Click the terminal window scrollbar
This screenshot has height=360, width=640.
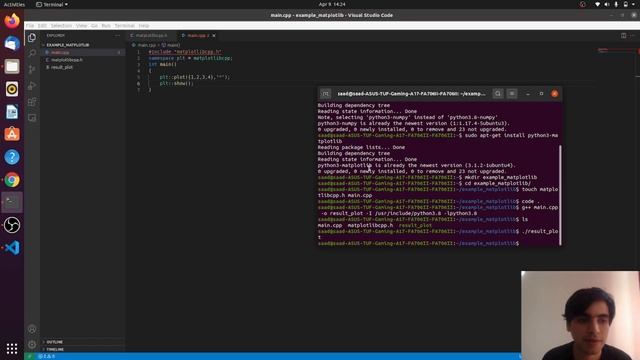click(x=560, y=195)
